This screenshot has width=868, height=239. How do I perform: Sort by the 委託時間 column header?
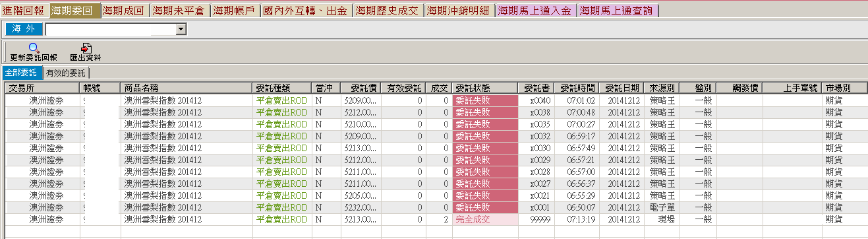click(577, 88)
